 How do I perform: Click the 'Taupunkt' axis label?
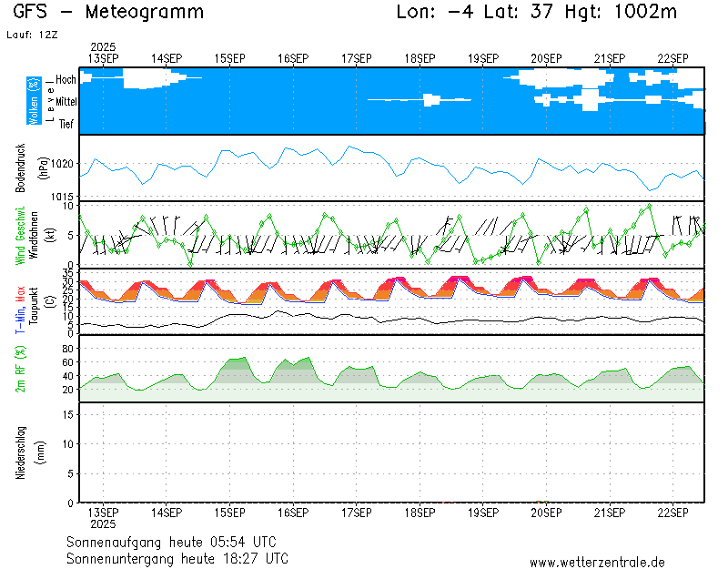[x=34, y=306]
